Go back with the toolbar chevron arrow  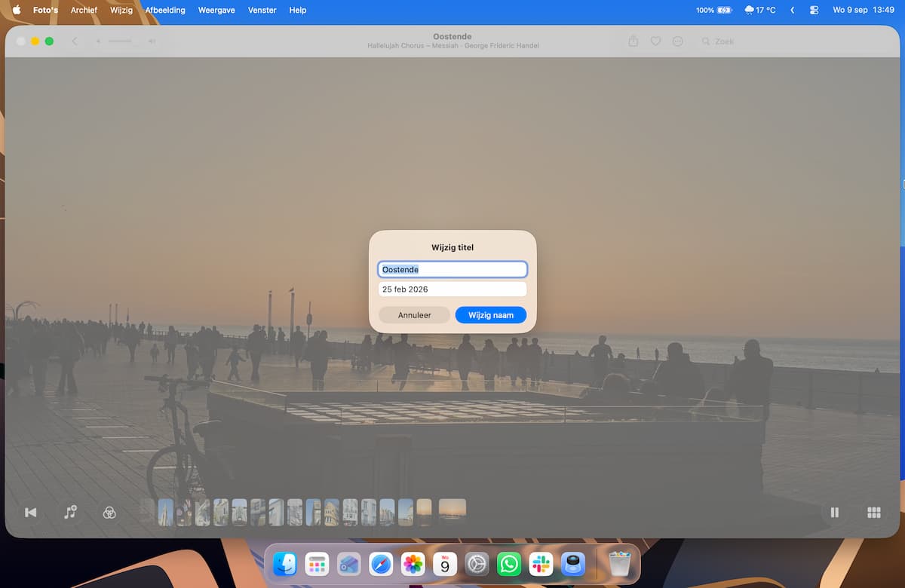click(75, 41)
